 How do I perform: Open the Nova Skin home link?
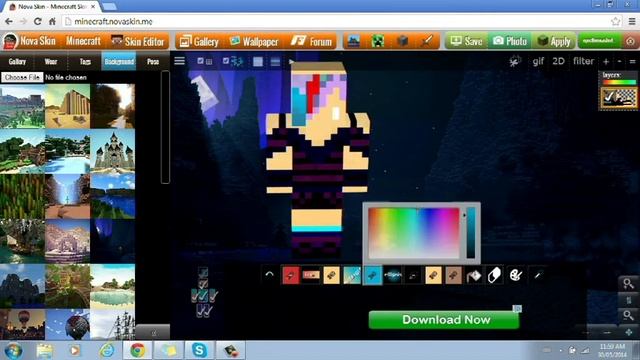pos(29,41)
